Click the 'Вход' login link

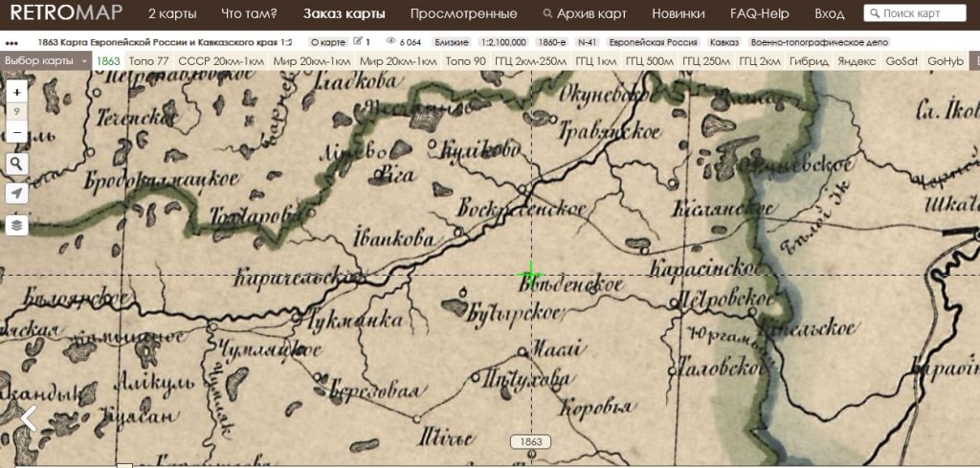pos(830,13)
